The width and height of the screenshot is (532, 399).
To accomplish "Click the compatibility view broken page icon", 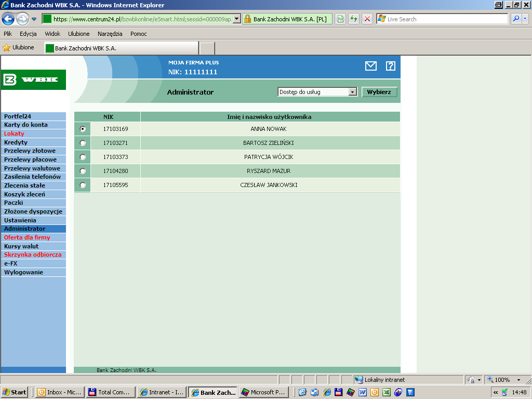I will click(340, 19).
